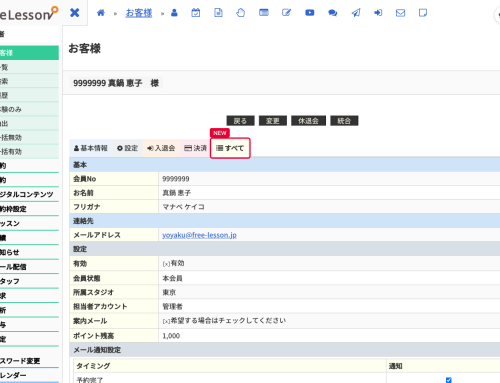
Task: Open レッスン in the sidebar
Action: pos(29,223)
